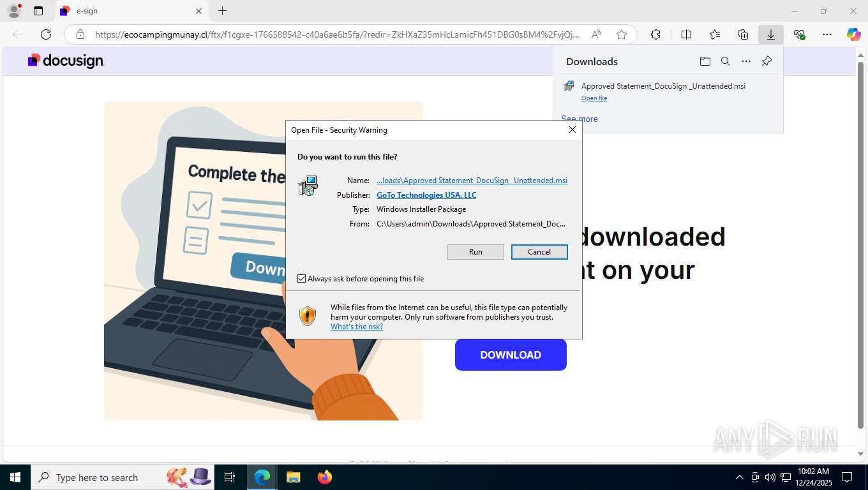This screenshot has width=868, height=490.
Task: Click the Edge profile avatar icon
Action: click(x=13, y=11)
